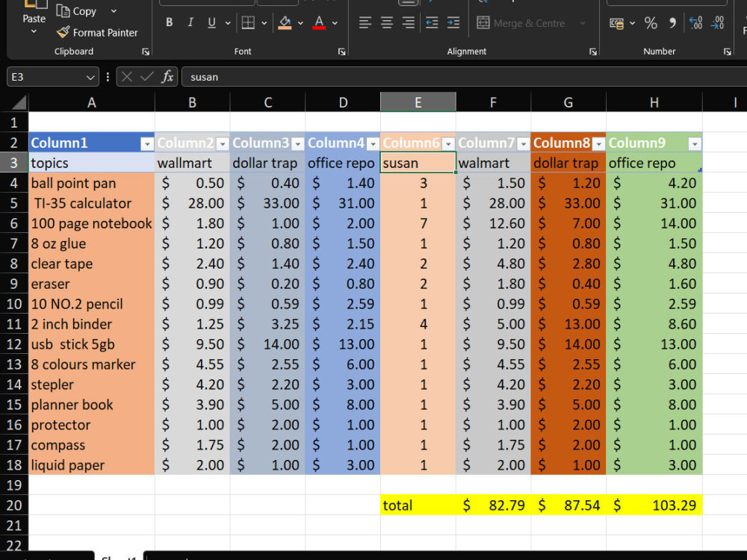The image size is (747, 560).
Task: Open Column2 filter dropdown
Action: tap(223, 143)
